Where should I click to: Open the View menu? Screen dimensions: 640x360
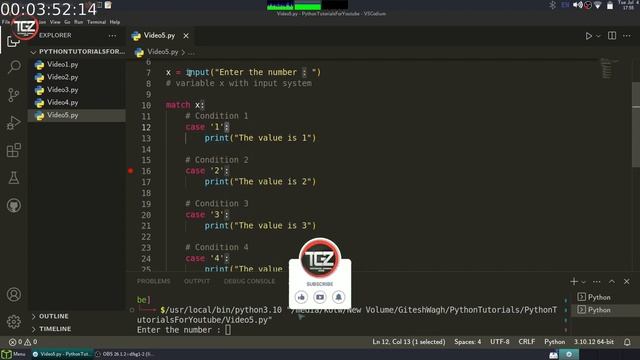(x=55, y=22)
